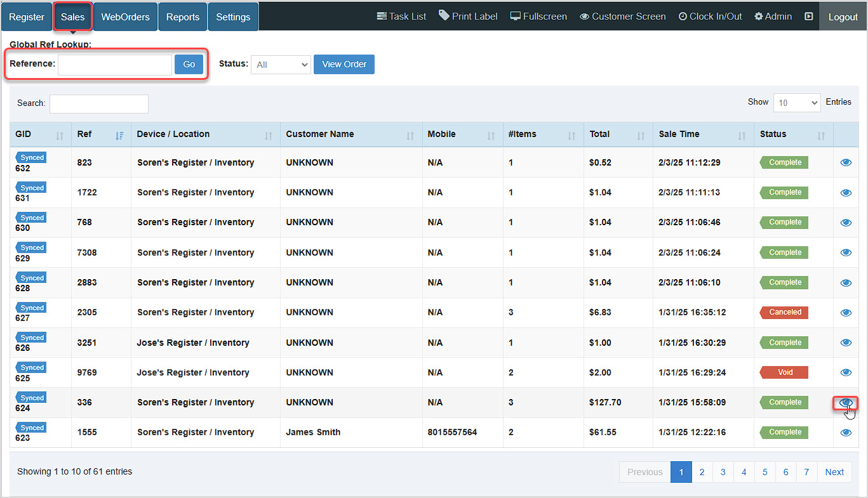Switch to the Register tab
This screenshot has width=868, height=498.
26,16
